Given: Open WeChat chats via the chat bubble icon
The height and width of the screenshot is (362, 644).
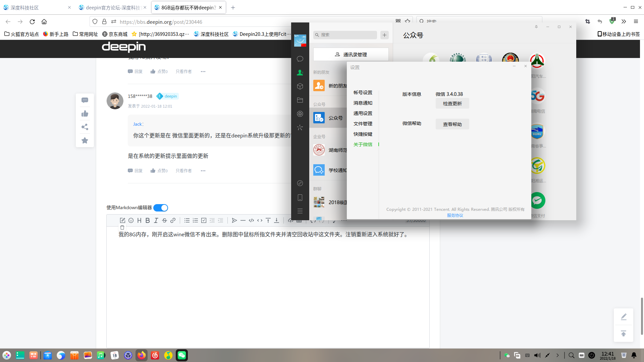Looking at the screenshot, I should (300, 59).
